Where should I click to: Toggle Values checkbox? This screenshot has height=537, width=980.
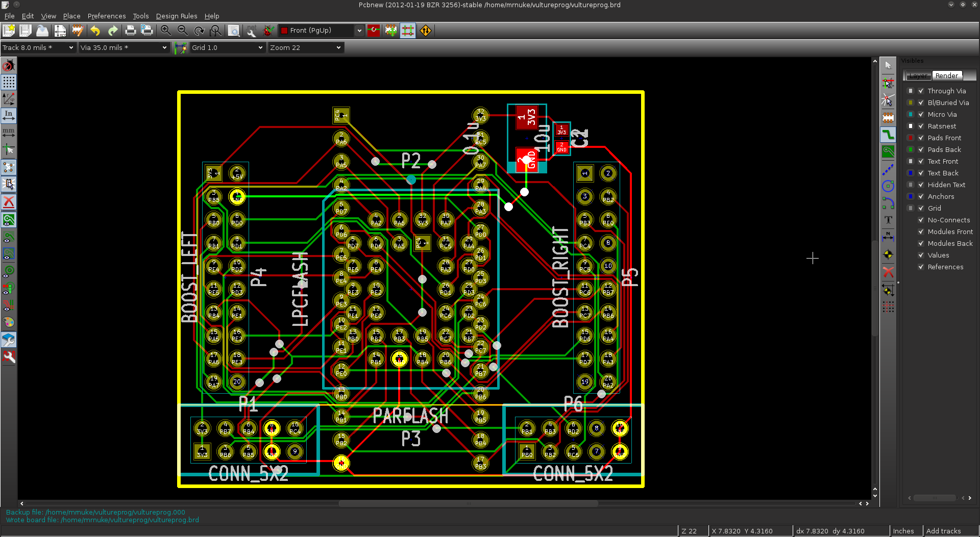click(x=921, y=255)
